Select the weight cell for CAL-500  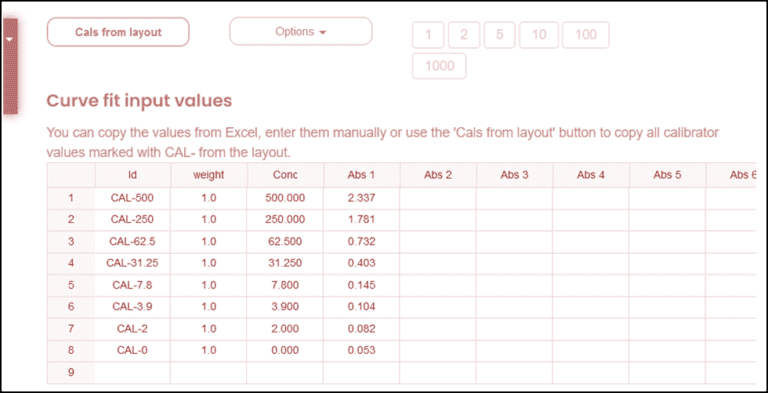(209, 198)
